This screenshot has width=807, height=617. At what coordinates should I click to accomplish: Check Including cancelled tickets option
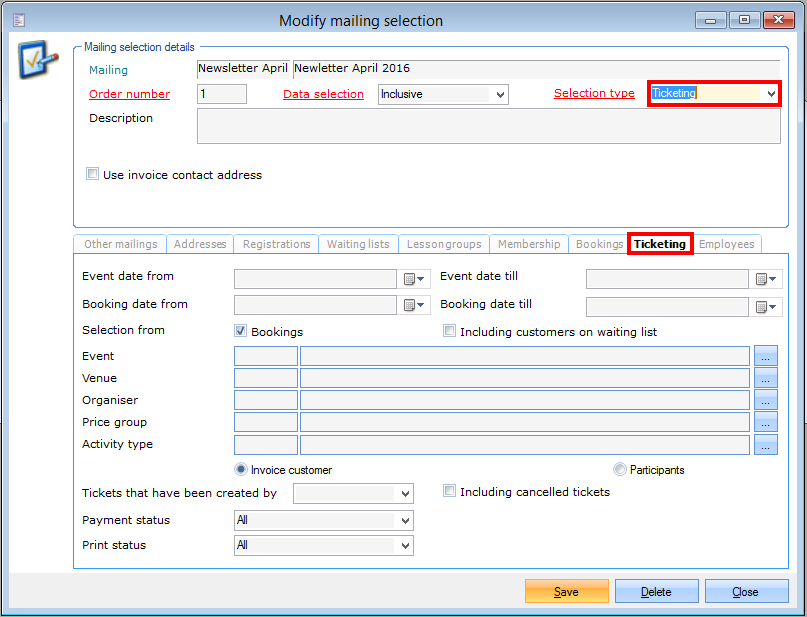pyautogui.click(x=450, y=491)
